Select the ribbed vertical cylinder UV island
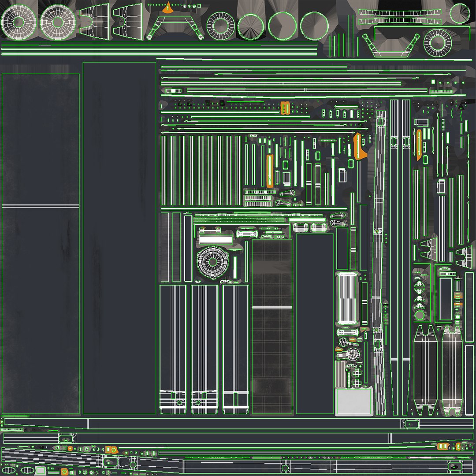476x476 pixels. pyautogui.click(x=348, y=298)
